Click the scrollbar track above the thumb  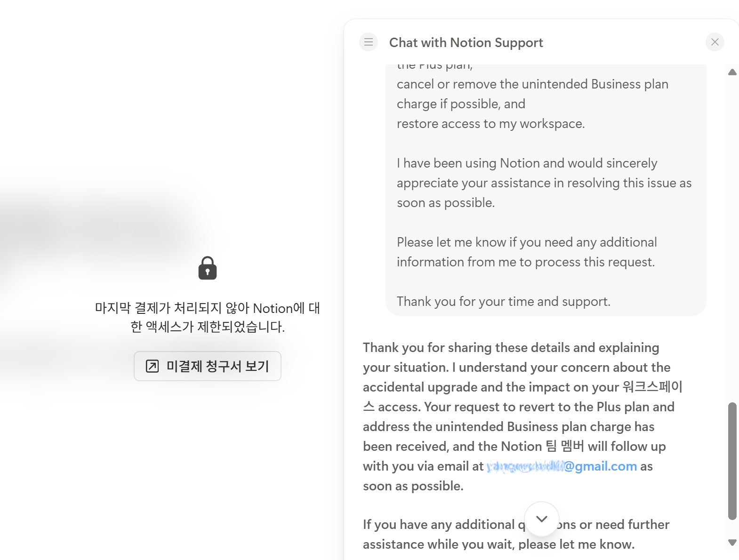(x=732, y=235)
